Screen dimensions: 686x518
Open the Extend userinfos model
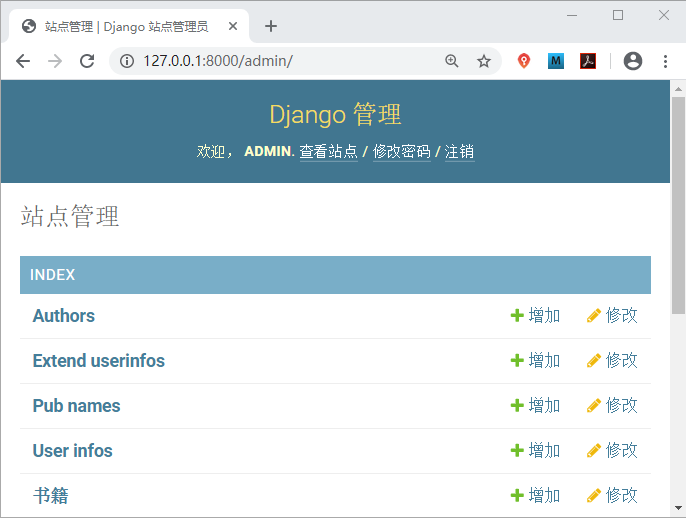coord(99,361)
